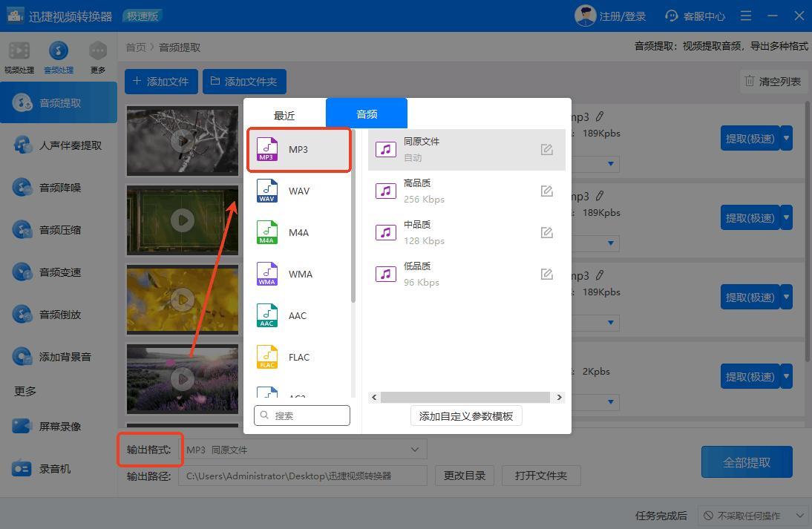Click edit icon beside 中品质 128 Kbps

click(547, 233)
